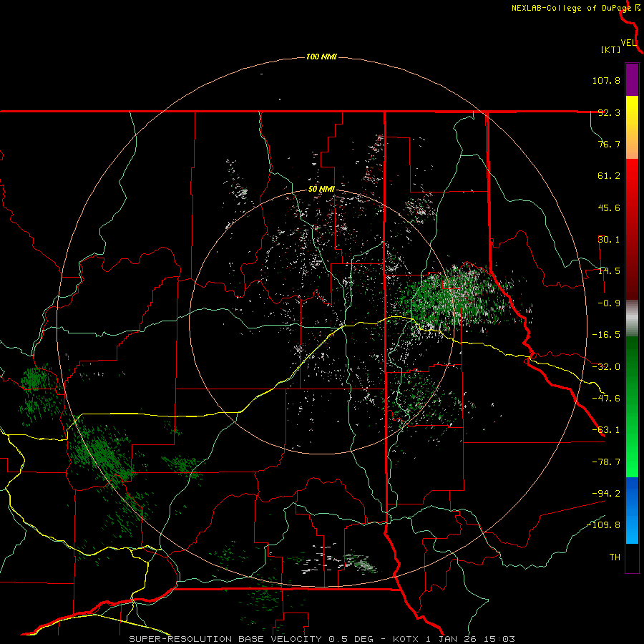Pick the green segment of the color bar

point(632,406)
